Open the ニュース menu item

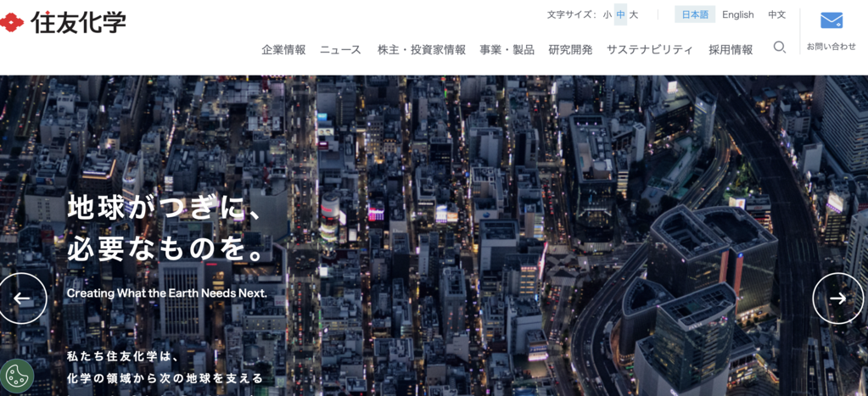(x=340, y=50)
